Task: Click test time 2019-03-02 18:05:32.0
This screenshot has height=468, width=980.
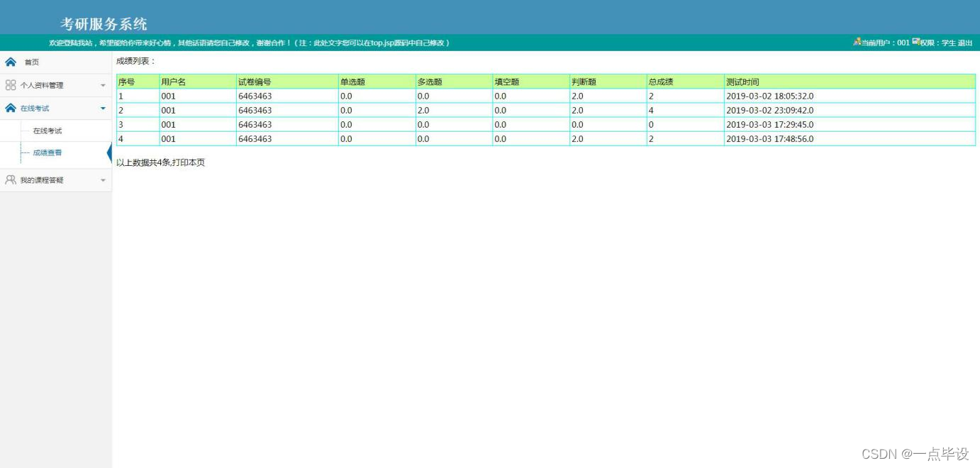Action: pyautogui.click(x=770, y=96)
